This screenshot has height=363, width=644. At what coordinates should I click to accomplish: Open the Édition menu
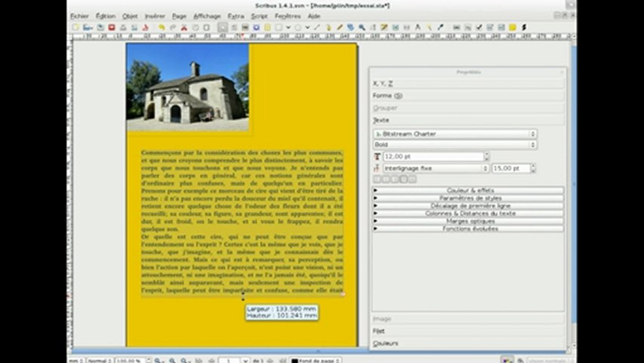pyautogui.click(x=106, y=16)
